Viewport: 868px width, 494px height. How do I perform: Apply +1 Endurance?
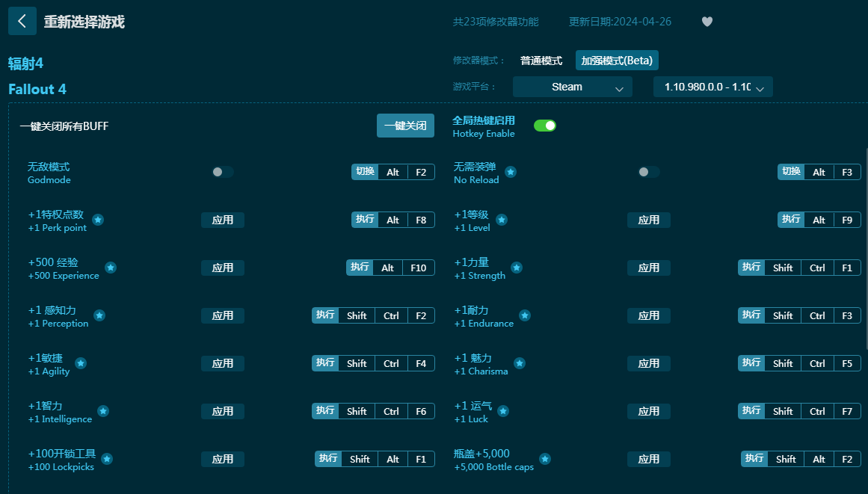(649, 315)
